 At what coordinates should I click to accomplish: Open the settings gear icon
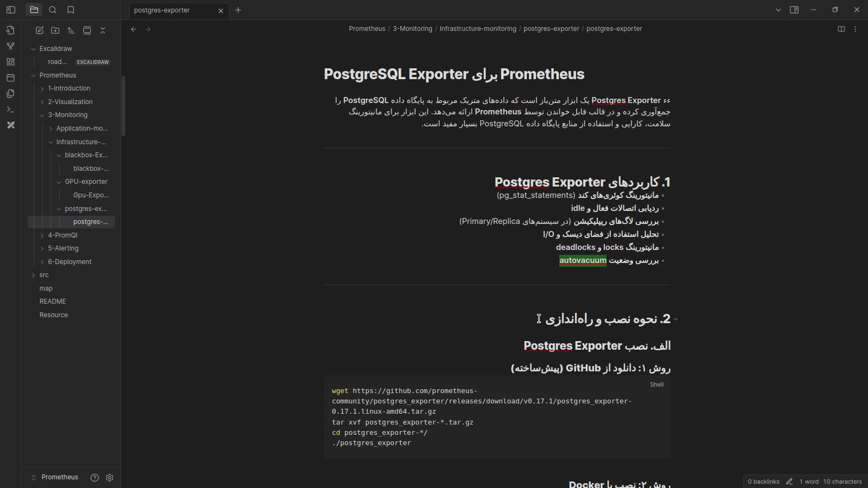110,478
